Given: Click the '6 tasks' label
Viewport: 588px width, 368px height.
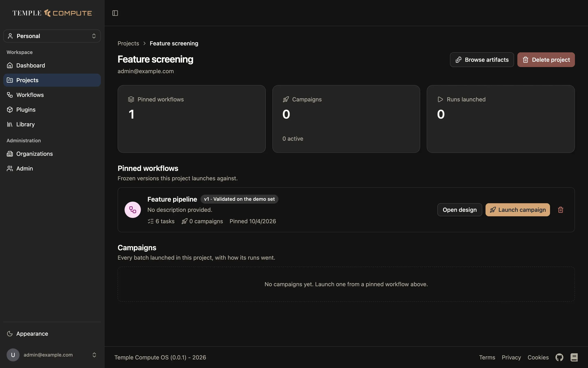Looking at the screenshot, I should pyautogui.click(x=161, y=221).
